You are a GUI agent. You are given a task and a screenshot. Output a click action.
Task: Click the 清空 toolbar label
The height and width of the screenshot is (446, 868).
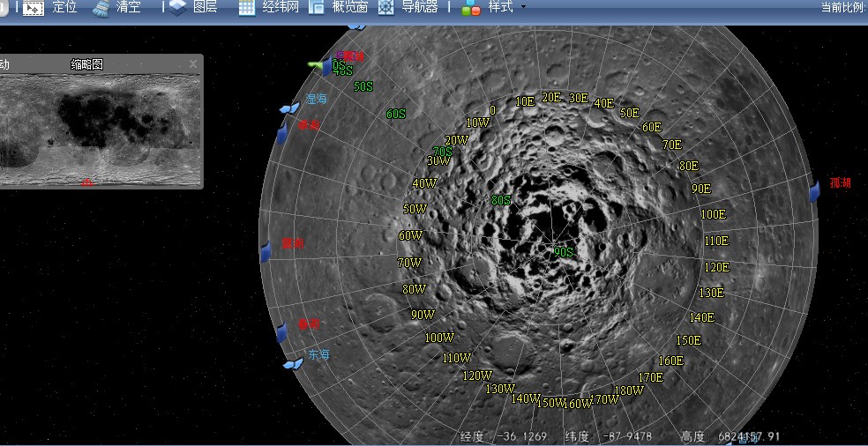click(129, 8)
